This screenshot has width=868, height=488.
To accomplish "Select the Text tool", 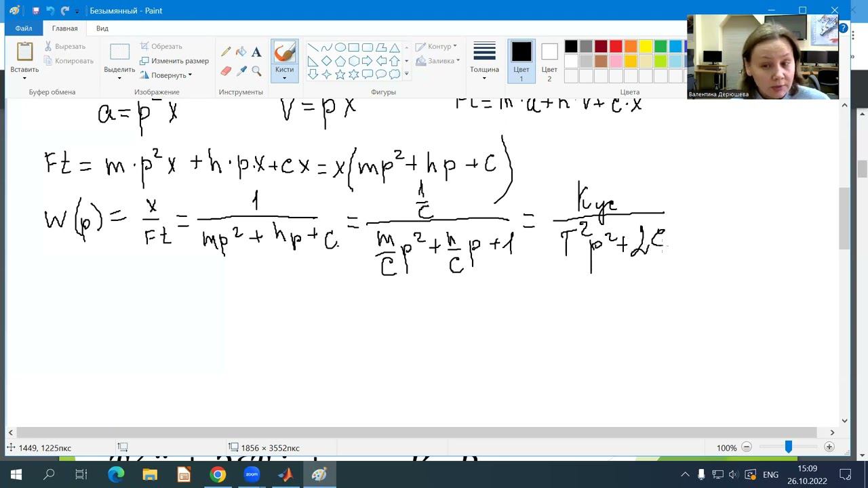I will tap(256, 52).
